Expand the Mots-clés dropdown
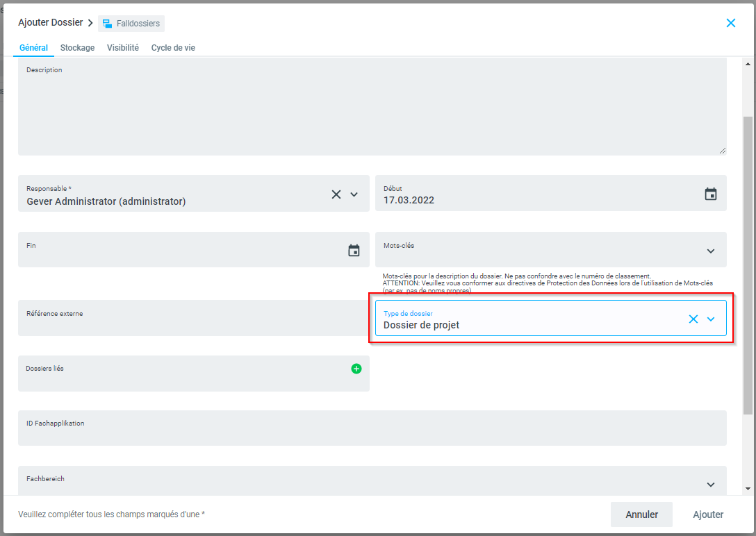This screenshot has width=756, height=536. 710,251
